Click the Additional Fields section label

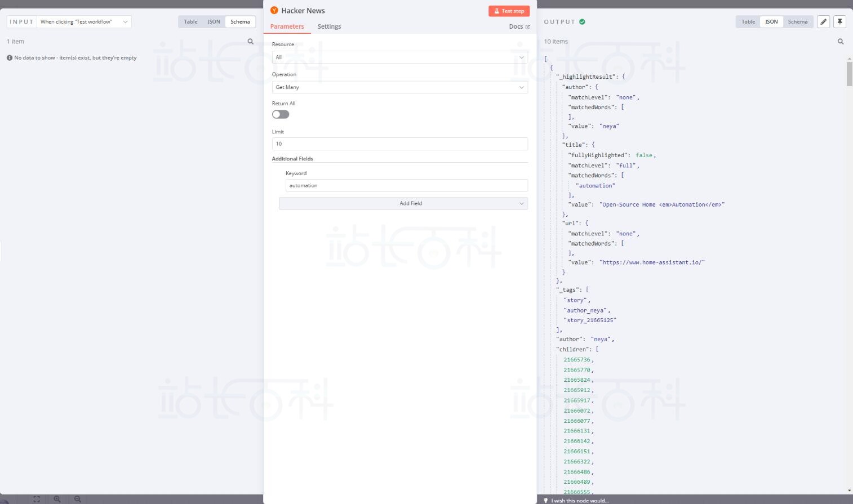[x=292, y=159]
